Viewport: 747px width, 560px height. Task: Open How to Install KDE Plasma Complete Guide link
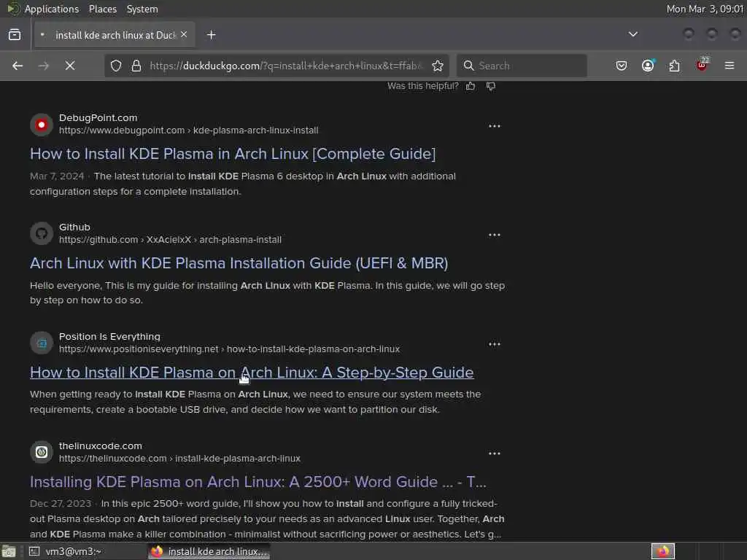233,154
